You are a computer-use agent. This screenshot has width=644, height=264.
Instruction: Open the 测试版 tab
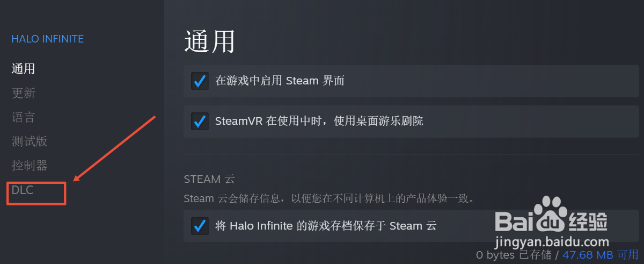point(30,141)
